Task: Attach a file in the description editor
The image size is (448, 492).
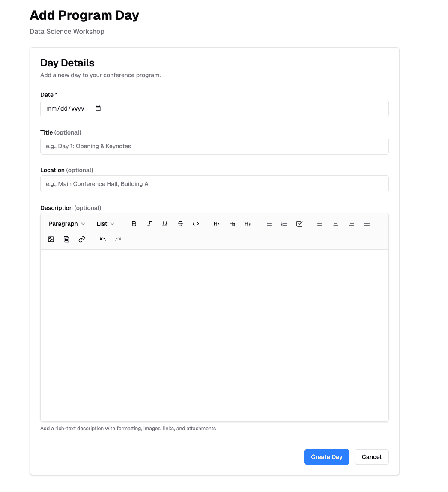Action: pos(66,239)
